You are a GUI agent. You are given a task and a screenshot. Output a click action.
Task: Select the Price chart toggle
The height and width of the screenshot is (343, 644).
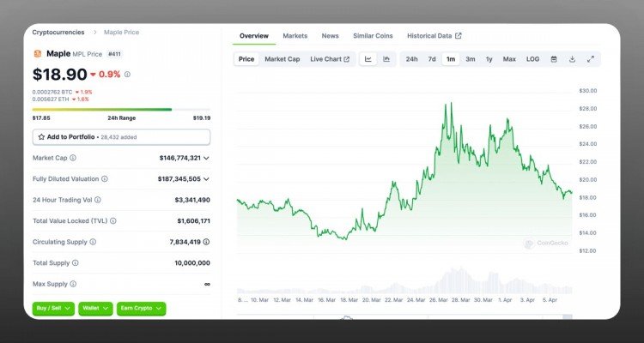(246, 59)
